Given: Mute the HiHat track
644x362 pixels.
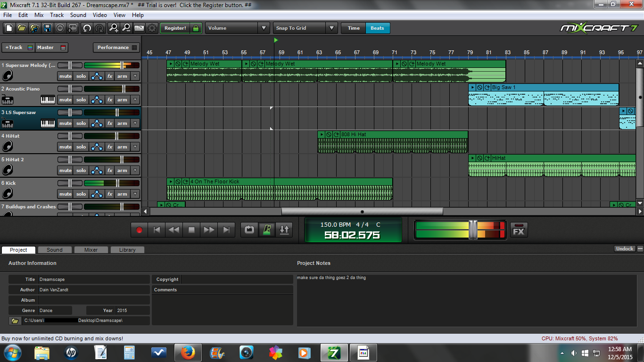Looking at the screenshot, I should pos(66,147).
